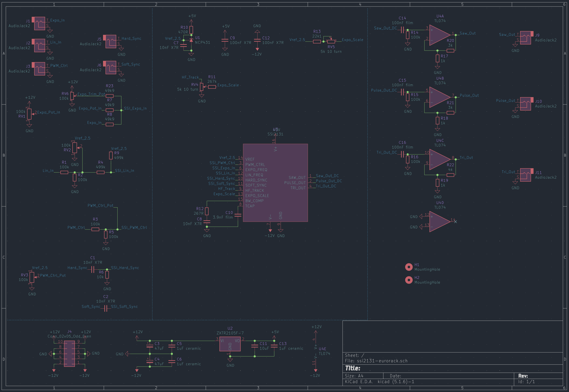Select the J3 AudioJack2 symbol for PWM_Ctrl
The image size is (569, 392).
39,69
